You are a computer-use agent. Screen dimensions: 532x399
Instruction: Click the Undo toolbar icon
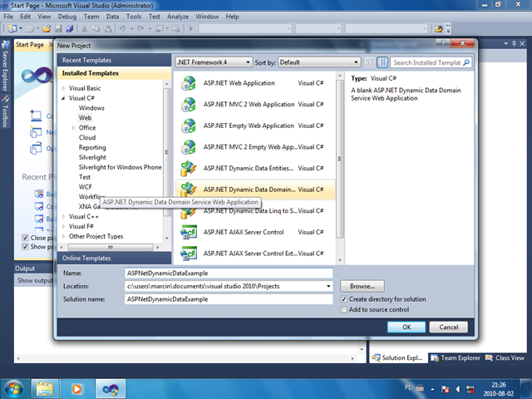122,29
